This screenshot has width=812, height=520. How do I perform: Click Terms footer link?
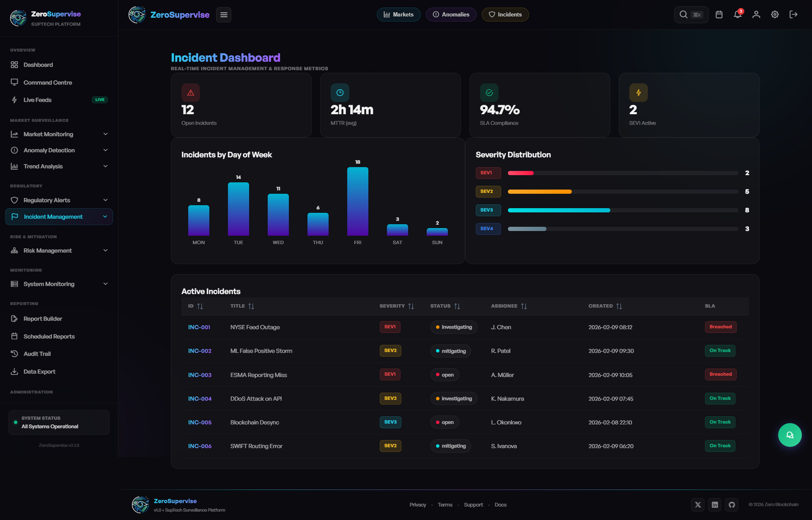click(x=445, y=505)
